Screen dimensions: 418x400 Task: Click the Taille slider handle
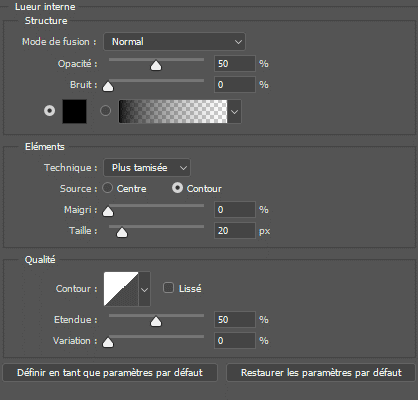[x=122, y=233]
